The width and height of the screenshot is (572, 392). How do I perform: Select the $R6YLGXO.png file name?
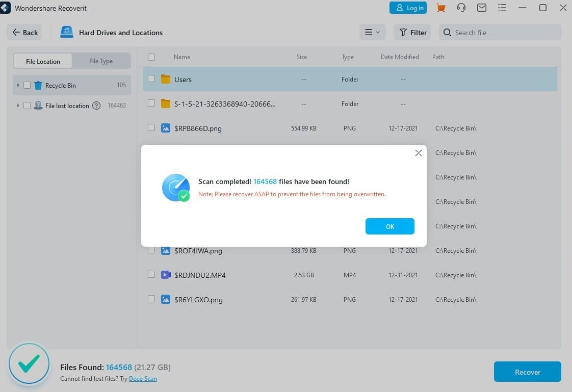tap(198, 300)
